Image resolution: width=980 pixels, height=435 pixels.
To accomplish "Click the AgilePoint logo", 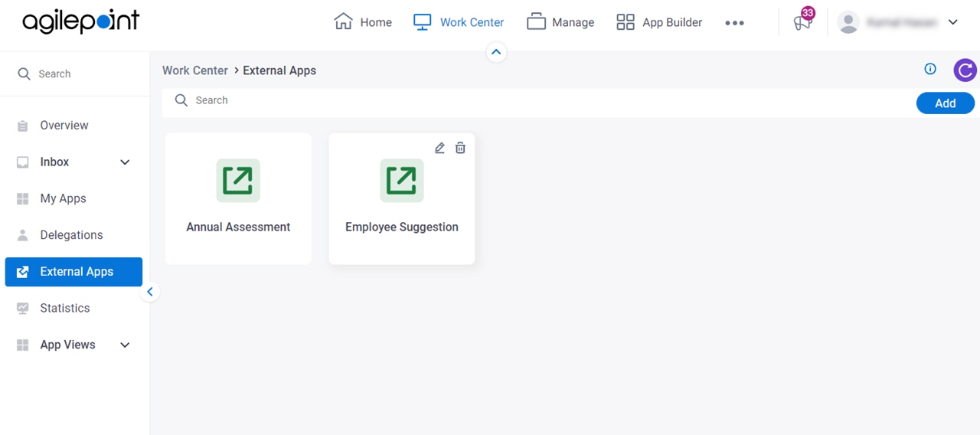I will [x=80, y=21].
